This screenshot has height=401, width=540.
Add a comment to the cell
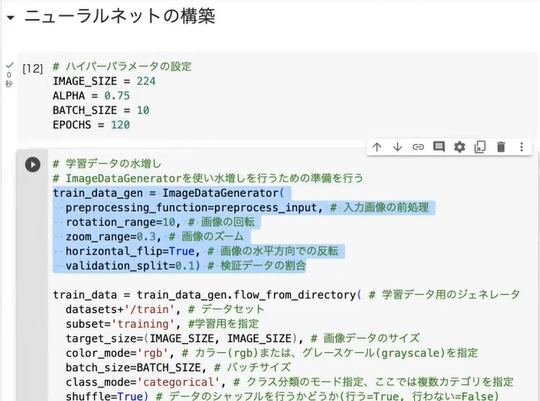coord(439,147)
